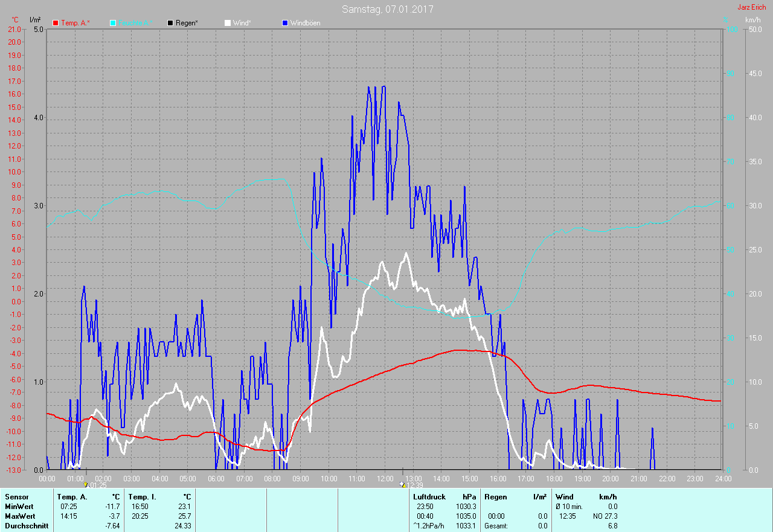Click the marker icon at 12:39
The image size is (773, 532).
(x=402, y=484)
